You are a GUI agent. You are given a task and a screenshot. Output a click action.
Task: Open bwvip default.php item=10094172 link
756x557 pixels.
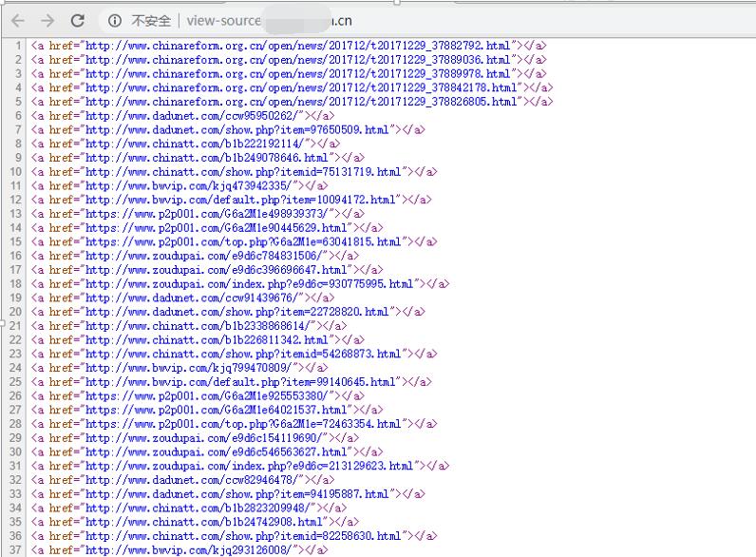(240, 200)
